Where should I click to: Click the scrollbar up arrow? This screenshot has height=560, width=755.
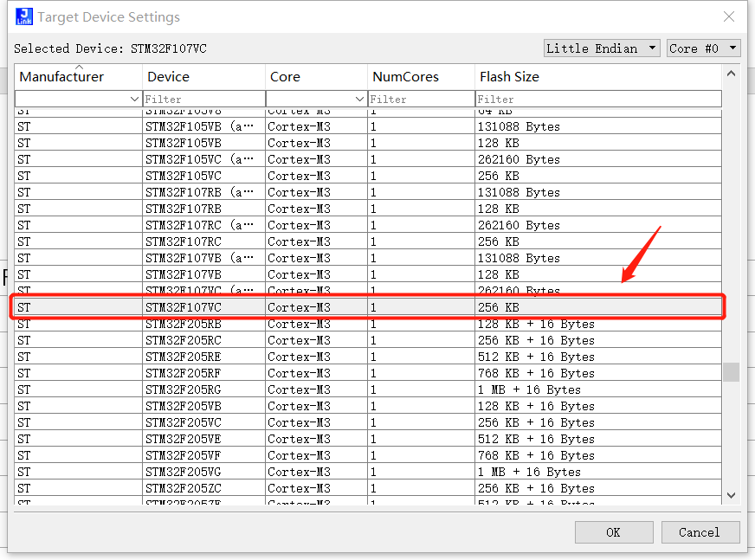click(x=731, y=74)
